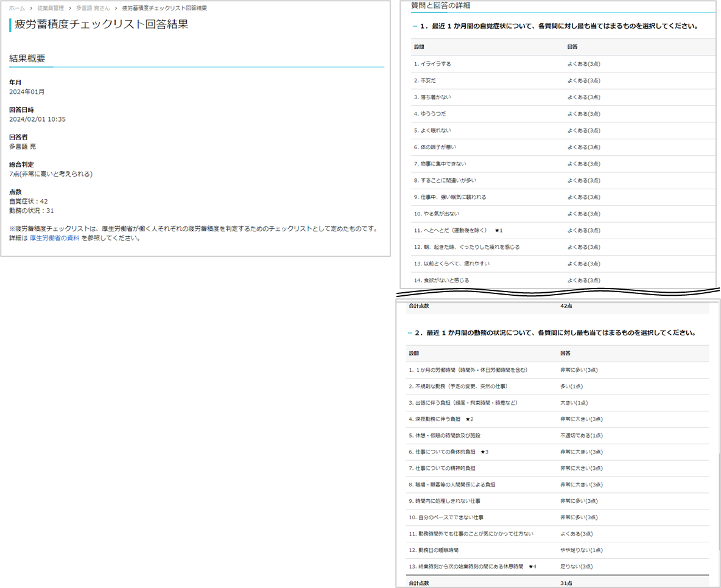Click the answer 大きい(1点)
721x588 pixels.
click(x=574, y=403)
